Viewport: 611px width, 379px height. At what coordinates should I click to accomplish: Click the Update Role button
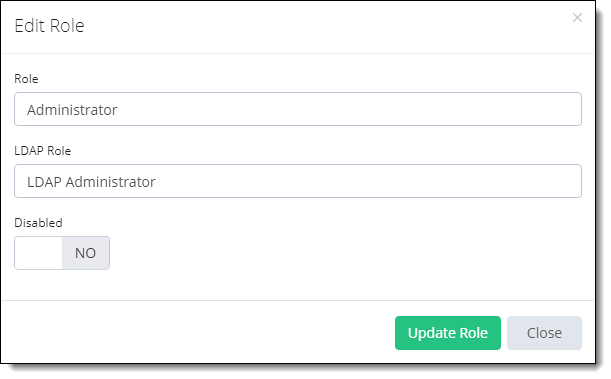(x=448, y=333)
